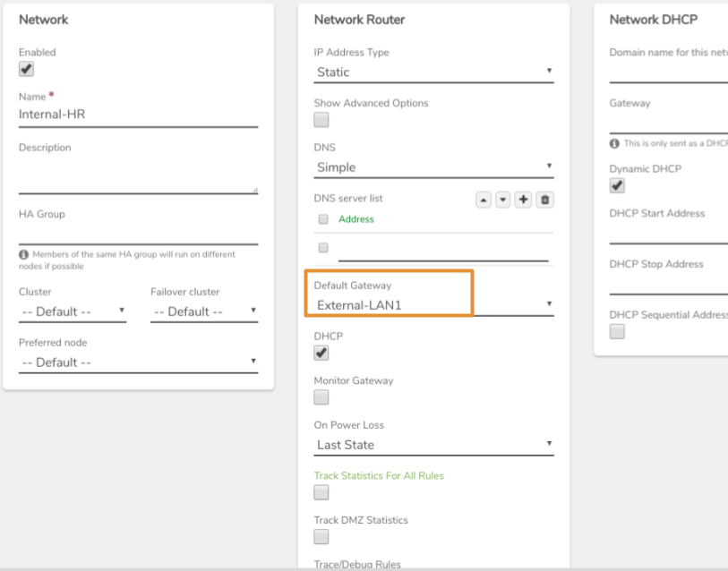This screenshot has height=571, width=728.
Task: Open the DNS dropdown showing Simple
Action: [433, 167]
